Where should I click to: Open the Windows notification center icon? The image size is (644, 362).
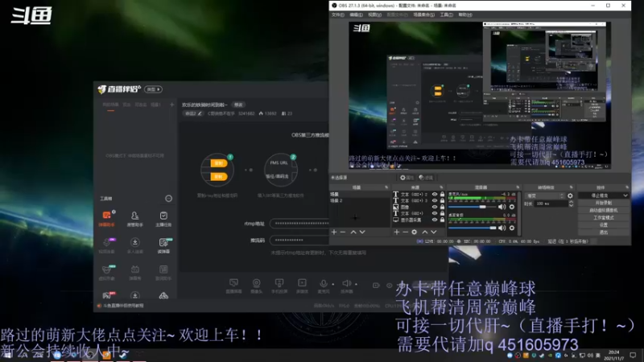[633, 355]
